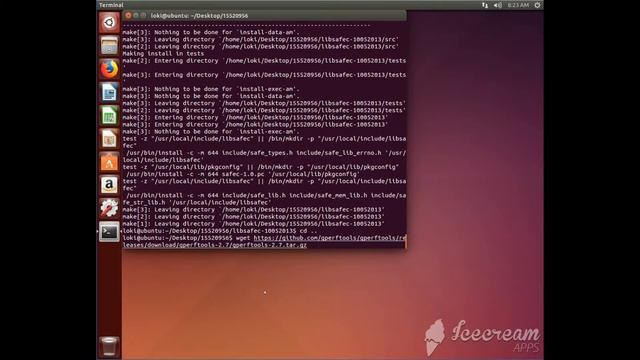Click the 'cd ..' command prompt line

220,231
